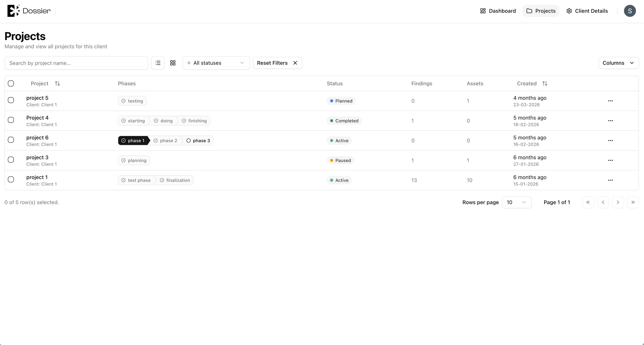The width and height of the screenshot is (644, 345).
Task: Go to last page of results
Action: (x=633, y=202)
